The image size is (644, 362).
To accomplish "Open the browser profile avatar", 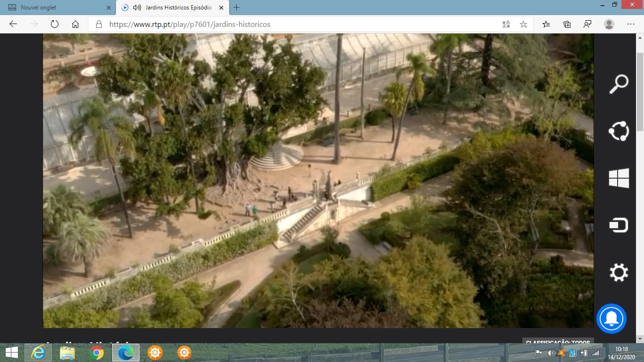I will (x=609, y=24).
